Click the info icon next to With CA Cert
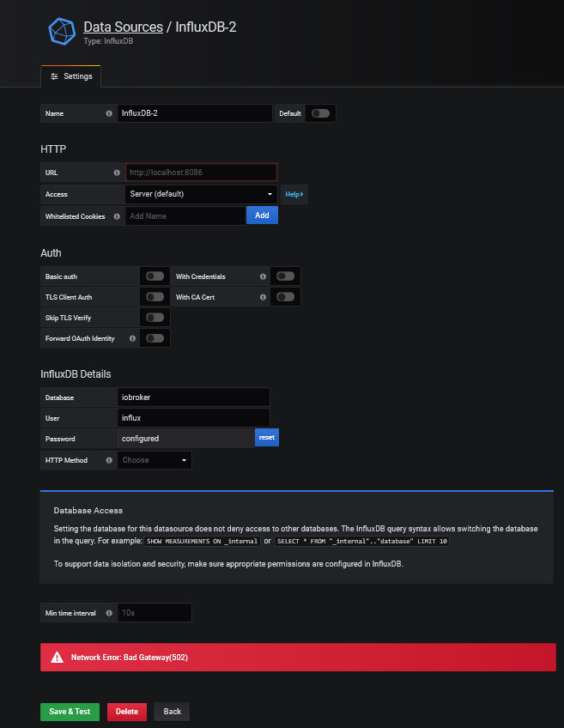 [264, 297]
